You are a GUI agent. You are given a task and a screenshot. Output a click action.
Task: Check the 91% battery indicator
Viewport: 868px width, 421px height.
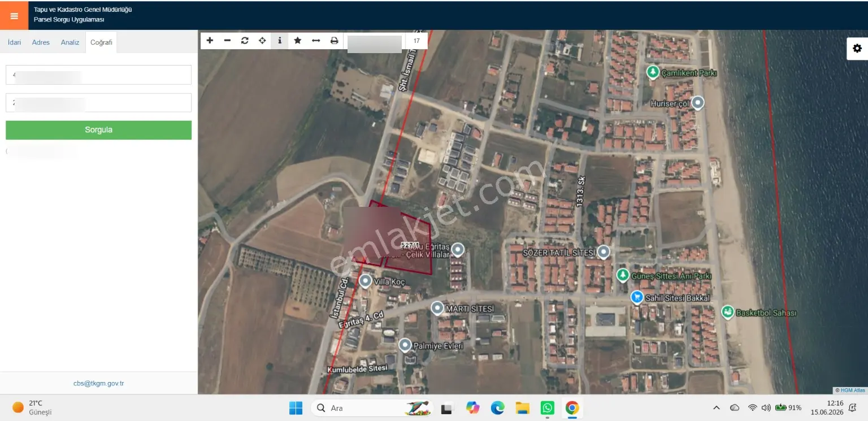[x=788, y=407]
